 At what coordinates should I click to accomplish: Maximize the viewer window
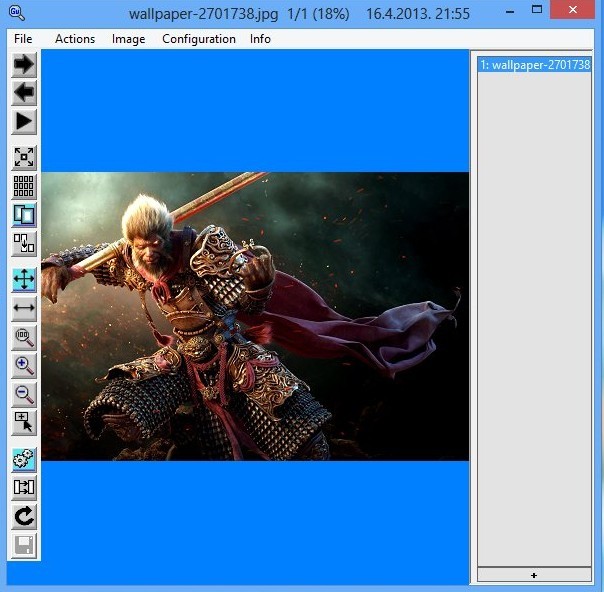point(537,10)
